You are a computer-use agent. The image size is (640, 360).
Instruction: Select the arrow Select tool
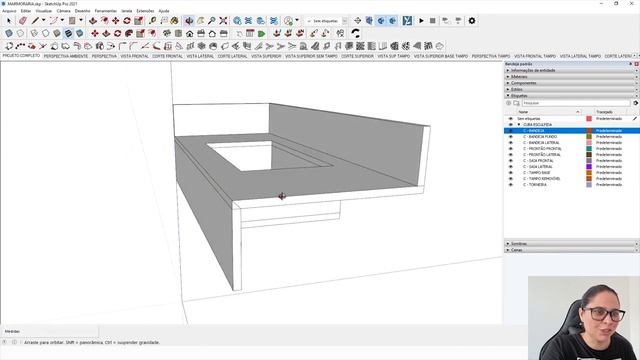(x=9, y=20)
